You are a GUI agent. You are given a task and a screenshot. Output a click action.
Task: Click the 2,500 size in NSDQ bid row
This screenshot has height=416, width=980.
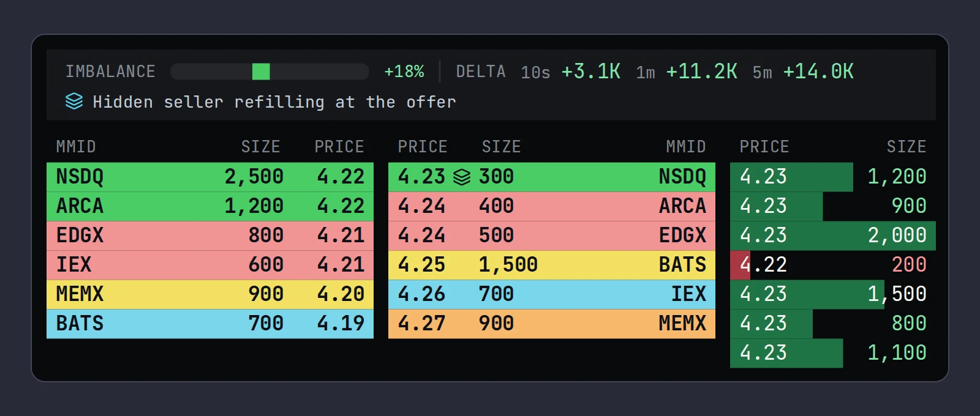click(x=254, y=177)
